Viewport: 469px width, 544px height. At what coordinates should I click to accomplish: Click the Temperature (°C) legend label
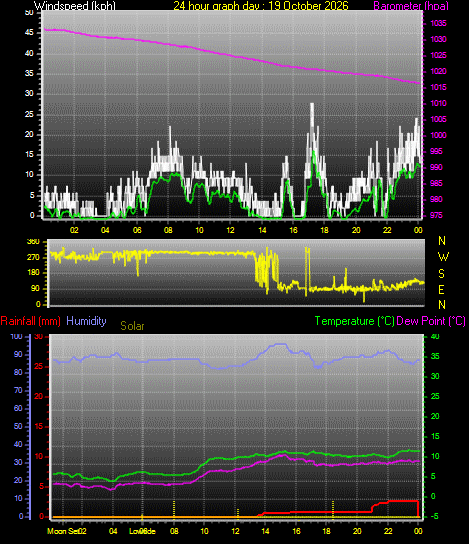point(355,321)
